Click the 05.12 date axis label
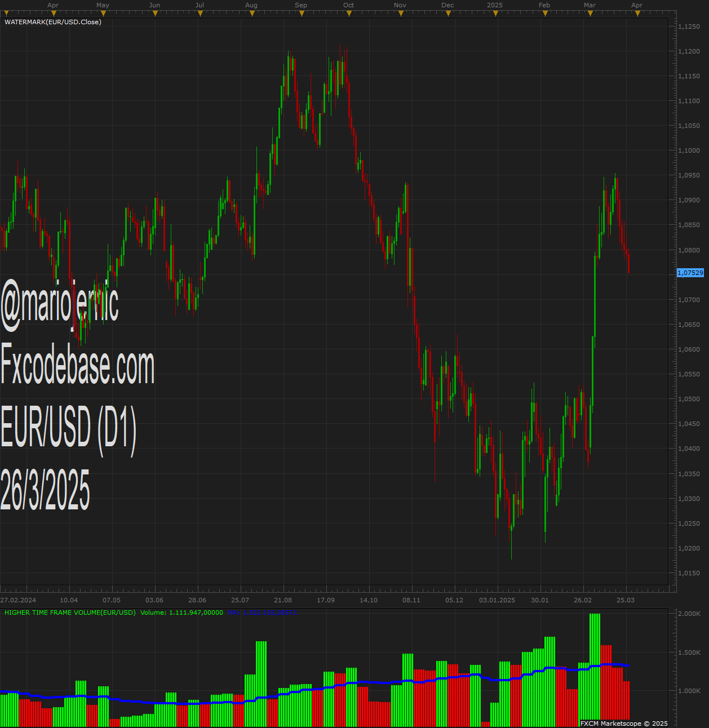Image resolution: width=709 pixels, height=728 pixels. [454, 600]
